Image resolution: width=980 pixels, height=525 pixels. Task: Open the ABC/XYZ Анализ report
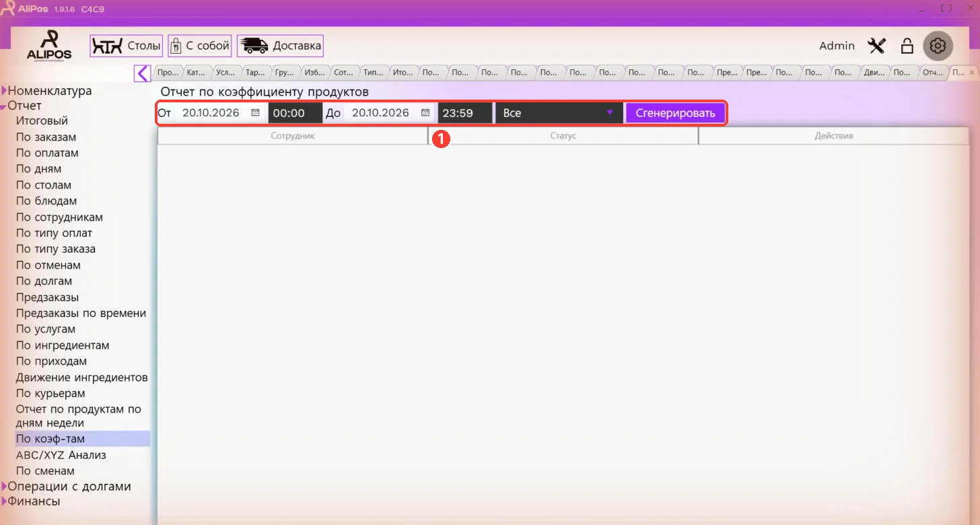click(61, 455)
